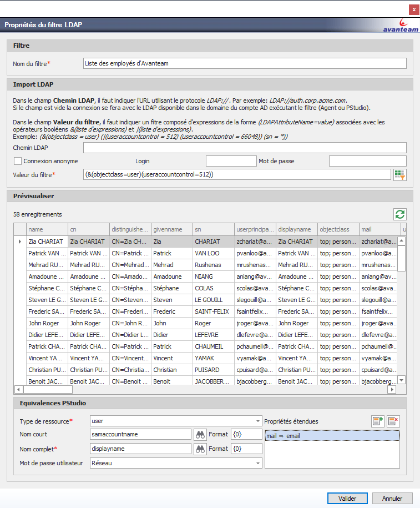Click the filter builder icon beside Valeur du filtre
This screenshot has width=420, height=508.
tap(399, 175)
